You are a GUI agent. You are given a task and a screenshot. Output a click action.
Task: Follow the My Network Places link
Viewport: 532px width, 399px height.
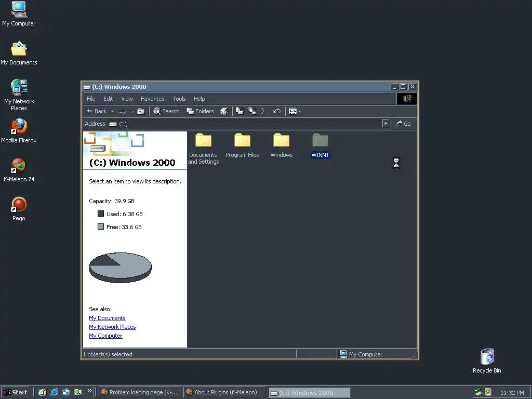point(112,327)
